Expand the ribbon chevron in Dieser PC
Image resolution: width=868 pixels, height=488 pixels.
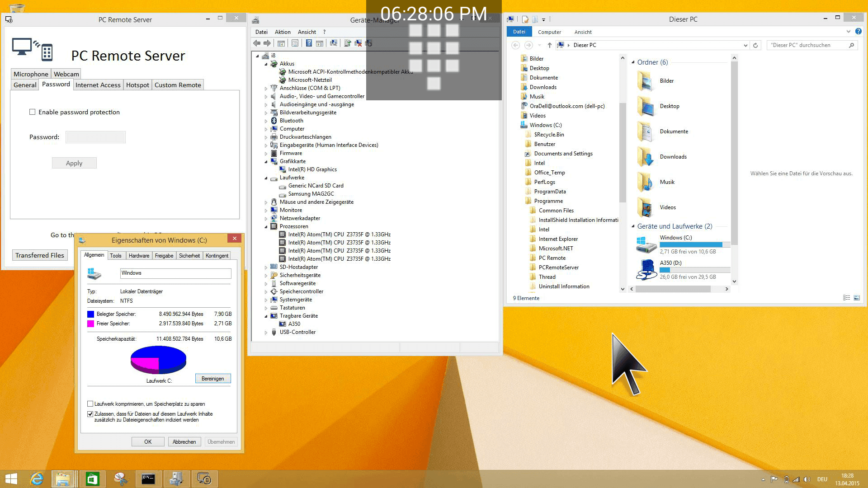[848, 32]
